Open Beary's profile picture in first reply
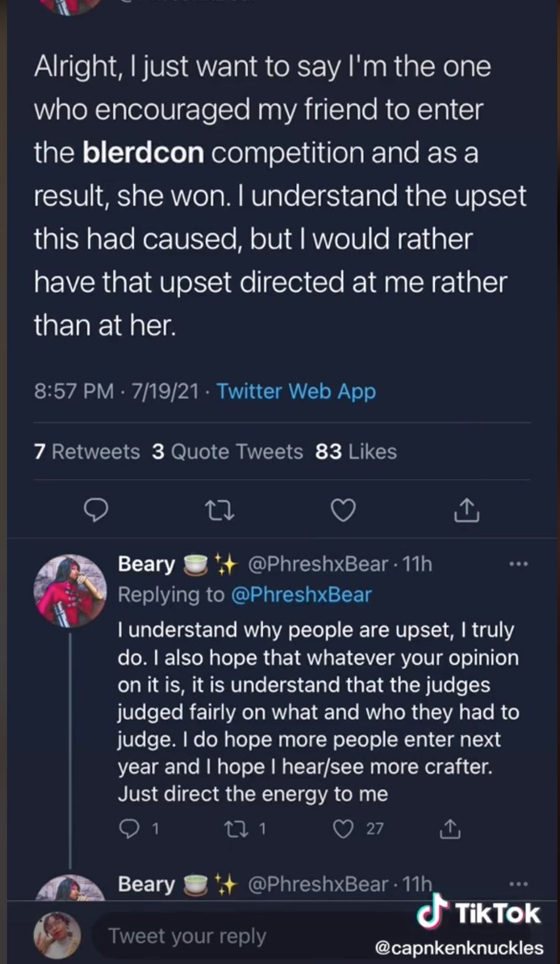This screenshot has height=964, width=560. 70,591
